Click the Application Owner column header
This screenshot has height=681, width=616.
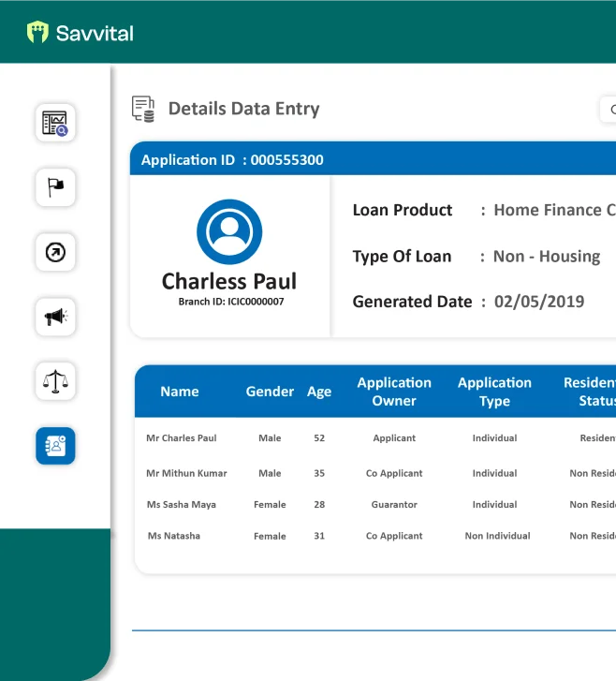click(x=394, y=392)
